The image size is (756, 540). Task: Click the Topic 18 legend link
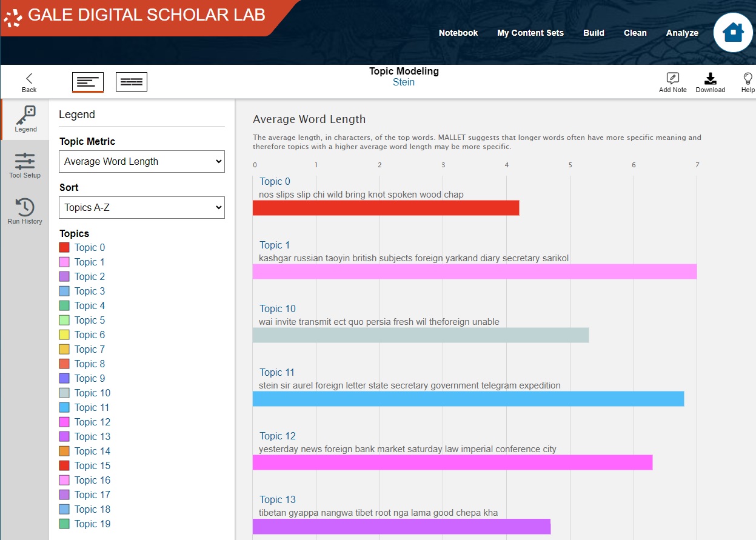[93, 509]
